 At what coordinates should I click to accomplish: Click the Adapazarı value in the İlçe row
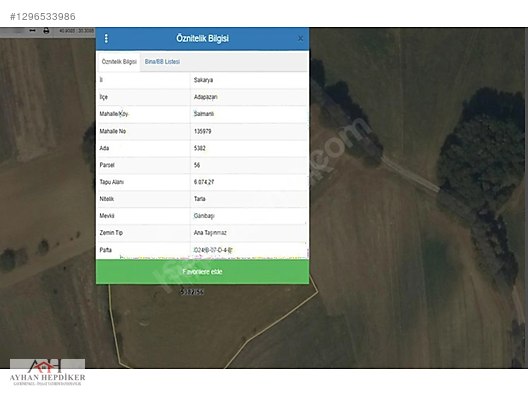[205, 97]
